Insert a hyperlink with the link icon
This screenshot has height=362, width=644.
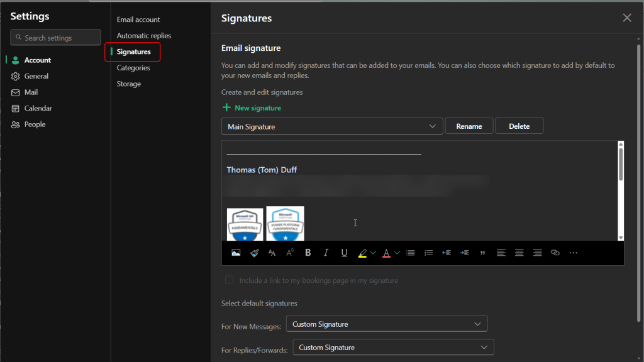(555, 253)
